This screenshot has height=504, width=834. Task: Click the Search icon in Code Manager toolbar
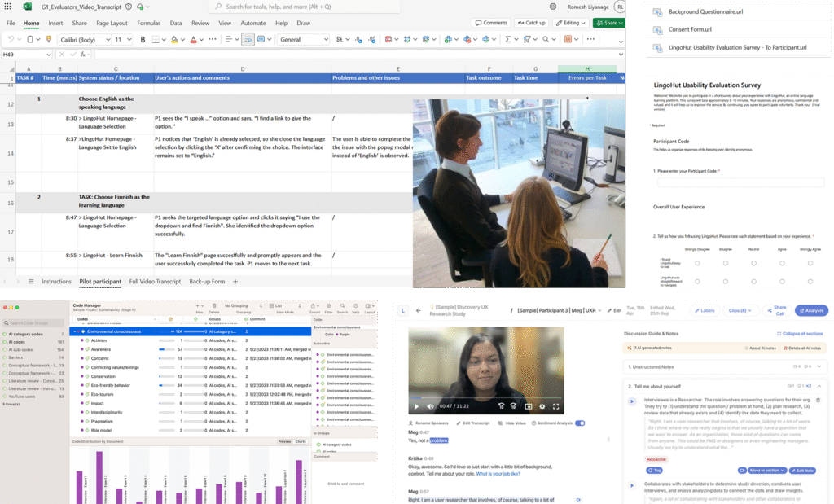[343, 306]
